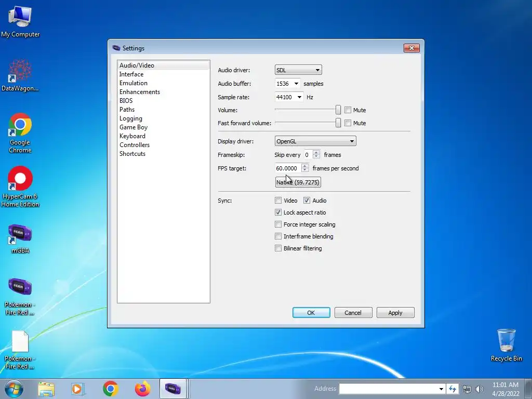Select Keyboard settings category
The image size is (532, 399).
pyautogui.click(x=164, y=136)
